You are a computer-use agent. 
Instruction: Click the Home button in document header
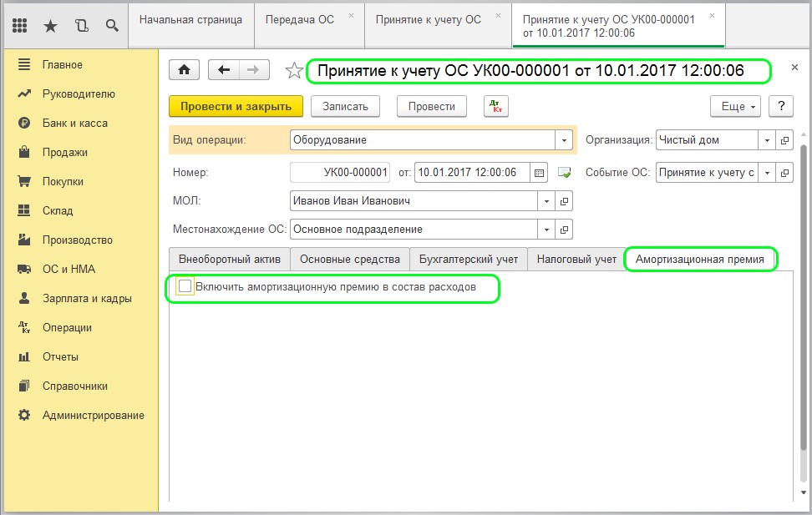click(x=184, y=71)
